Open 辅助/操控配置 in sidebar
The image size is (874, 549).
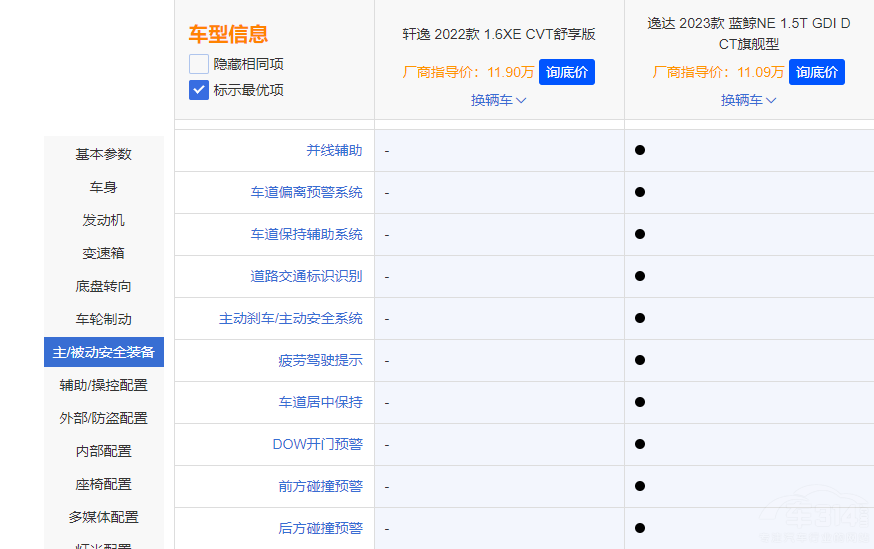pyautogui.click(x=103, y=385)
